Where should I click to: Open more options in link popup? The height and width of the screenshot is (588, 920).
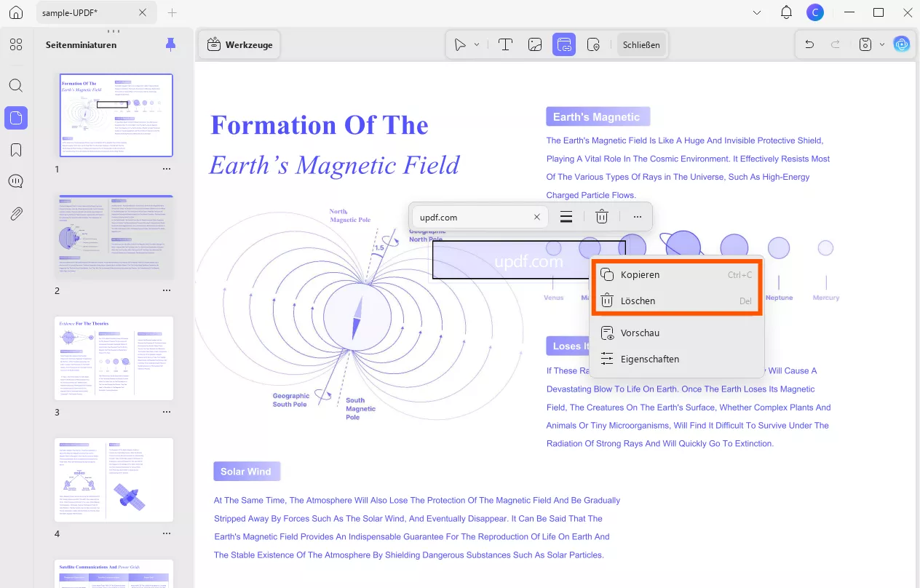tap(638, 217)
